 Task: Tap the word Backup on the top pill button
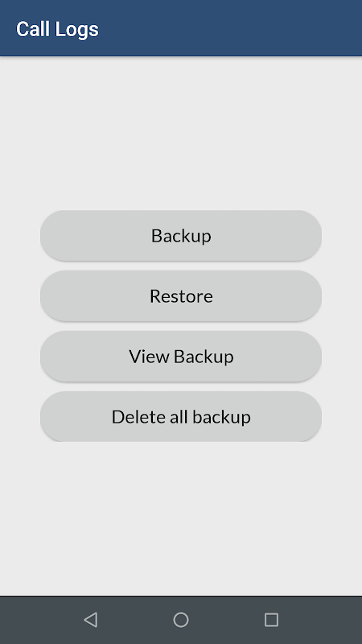[181, 236]
